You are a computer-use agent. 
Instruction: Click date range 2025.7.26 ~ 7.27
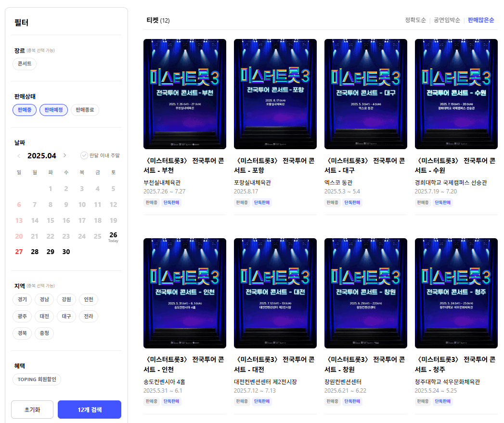pyautogui.click(x=165, y=192)
